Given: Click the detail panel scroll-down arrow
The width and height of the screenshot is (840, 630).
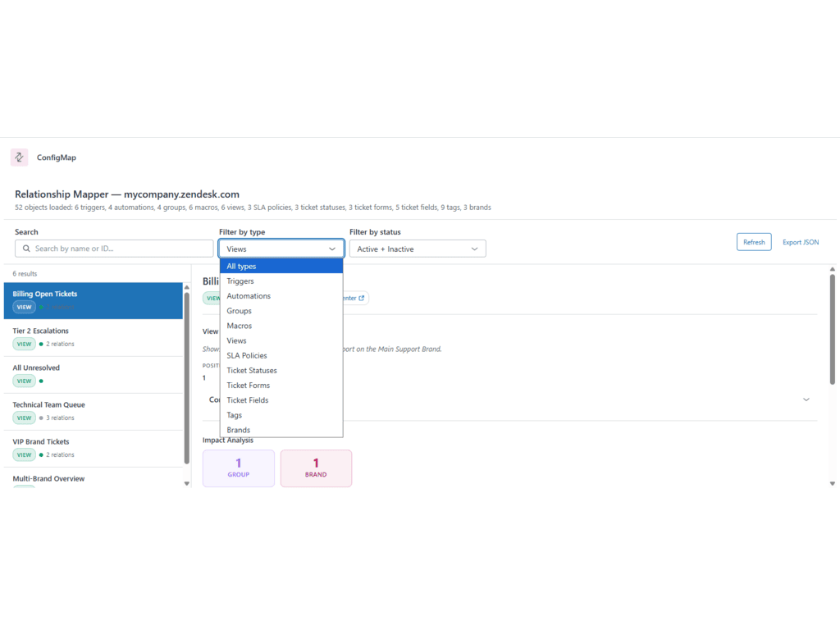Looking at the screenshot, I should [x=833, y=483].
